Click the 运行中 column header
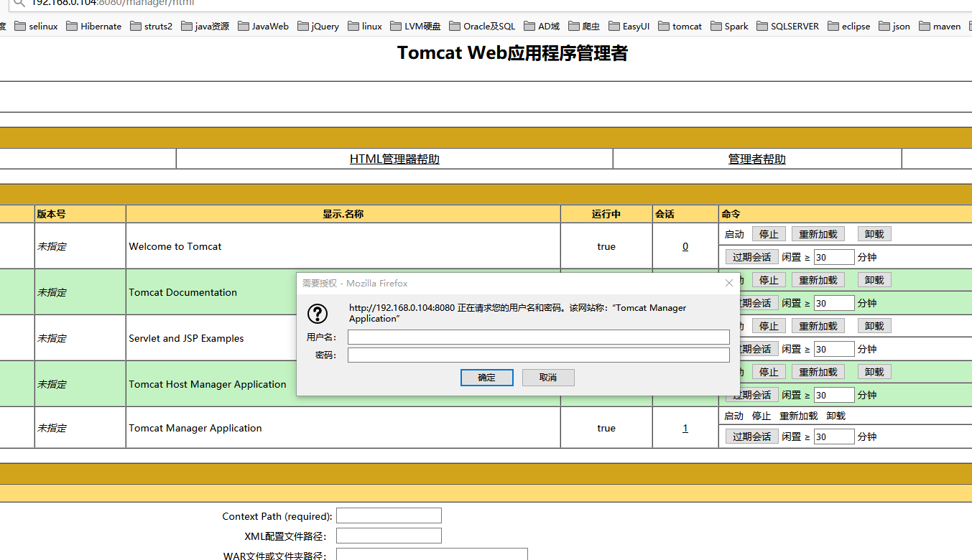 606,214
